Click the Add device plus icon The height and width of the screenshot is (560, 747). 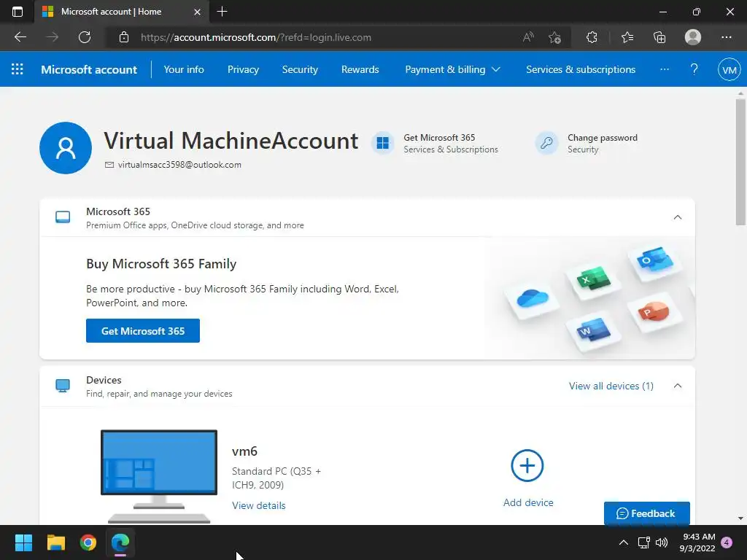(x=527, y=465)
